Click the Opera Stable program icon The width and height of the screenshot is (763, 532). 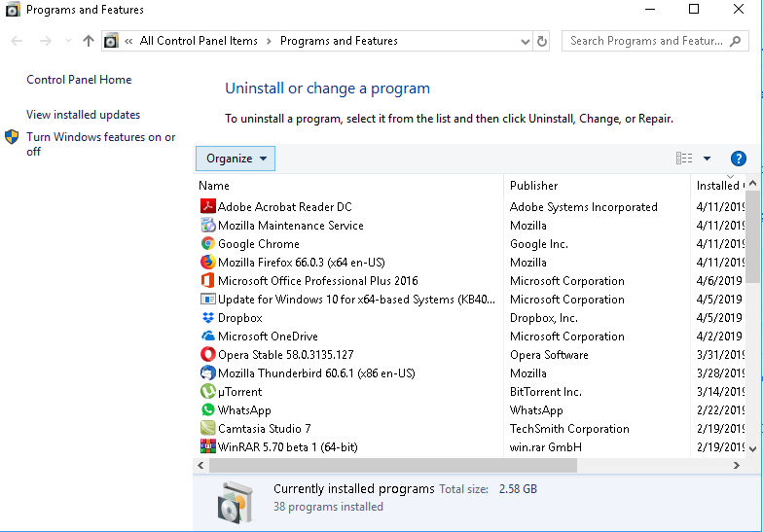[208, 354]
